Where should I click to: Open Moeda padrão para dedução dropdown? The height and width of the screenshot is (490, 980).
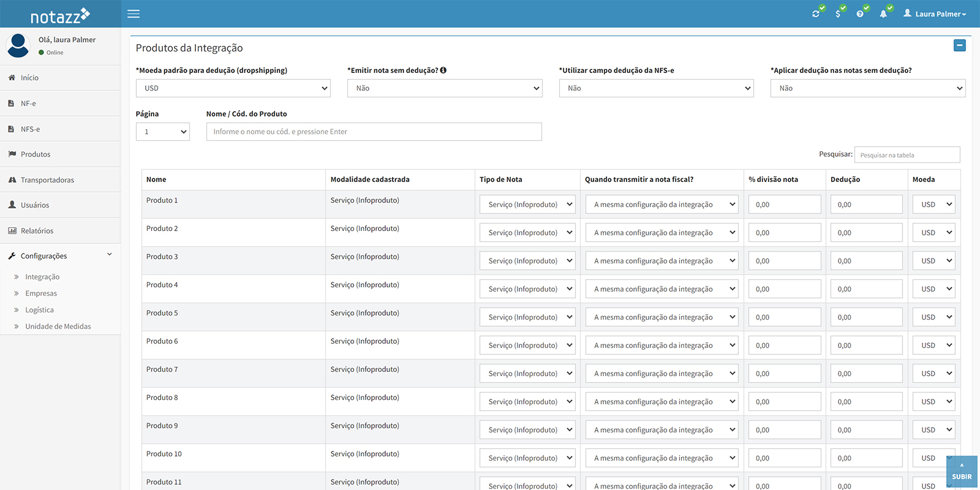[233, 88]
